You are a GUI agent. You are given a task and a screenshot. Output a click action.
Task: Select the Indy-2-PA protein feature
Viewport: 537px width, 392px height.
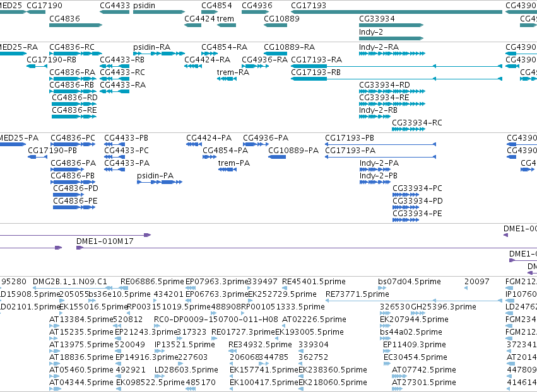[375, 170]
